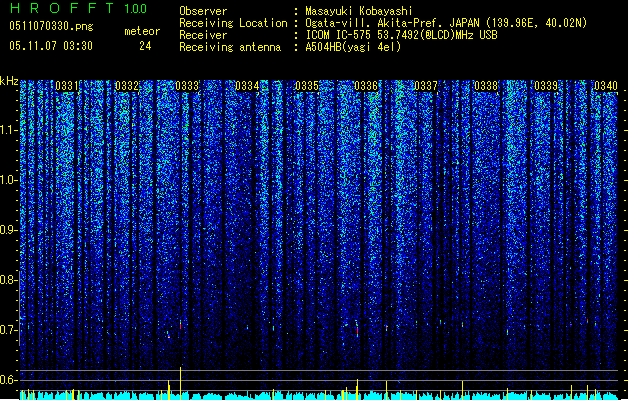Click the 0336 time marker
The image size is (629, 400).
(x=366, y=86)
